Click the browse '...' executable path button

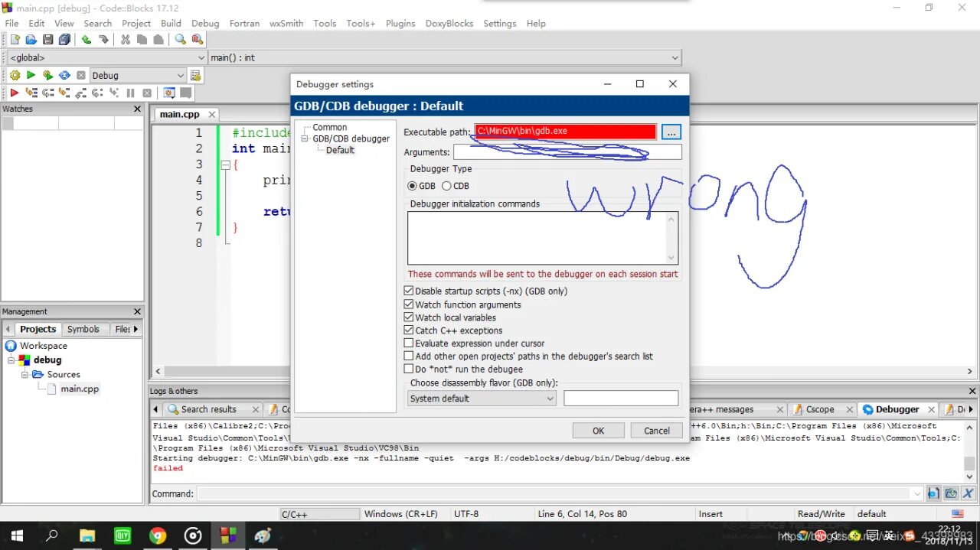click(x=671, y=132)
